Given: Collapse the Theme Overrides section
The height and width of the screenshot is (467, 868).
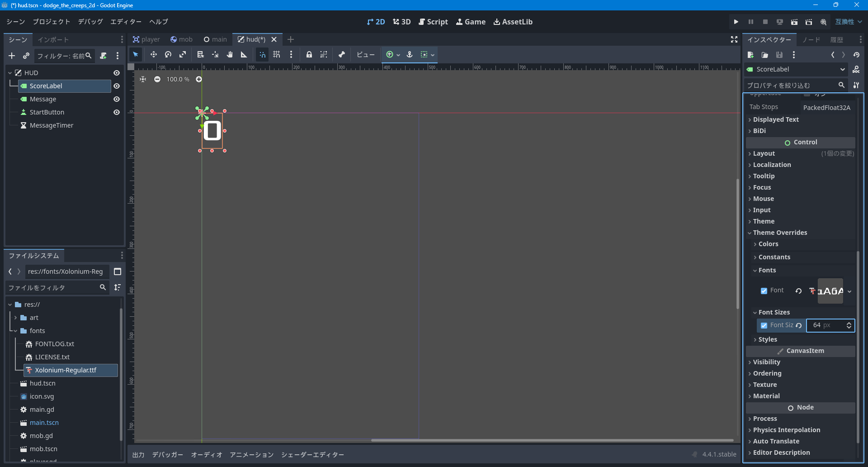Looking at the screenshot, I should (x=800, y=233).
